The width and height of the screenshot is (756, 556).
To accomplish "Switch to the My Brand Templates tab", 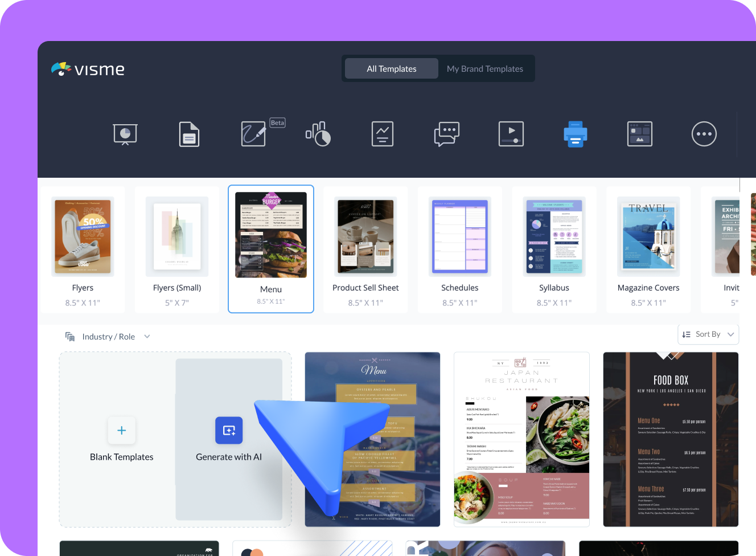I will [x=485, y=68].
